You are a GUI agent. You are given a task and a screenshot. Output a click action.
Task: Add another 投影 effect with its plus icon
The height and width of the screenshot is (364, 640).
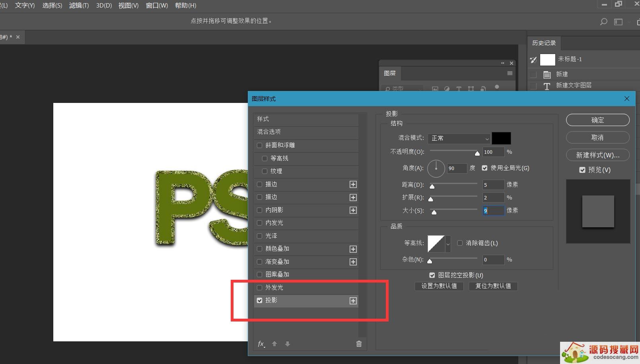point(353,301)
